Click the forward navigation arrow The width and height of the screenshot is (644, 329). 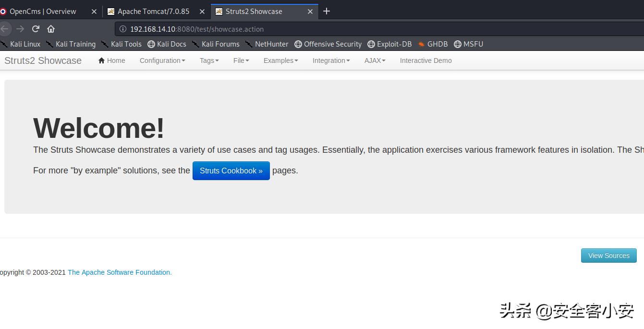pyautogui.click(x=20, y=29)
